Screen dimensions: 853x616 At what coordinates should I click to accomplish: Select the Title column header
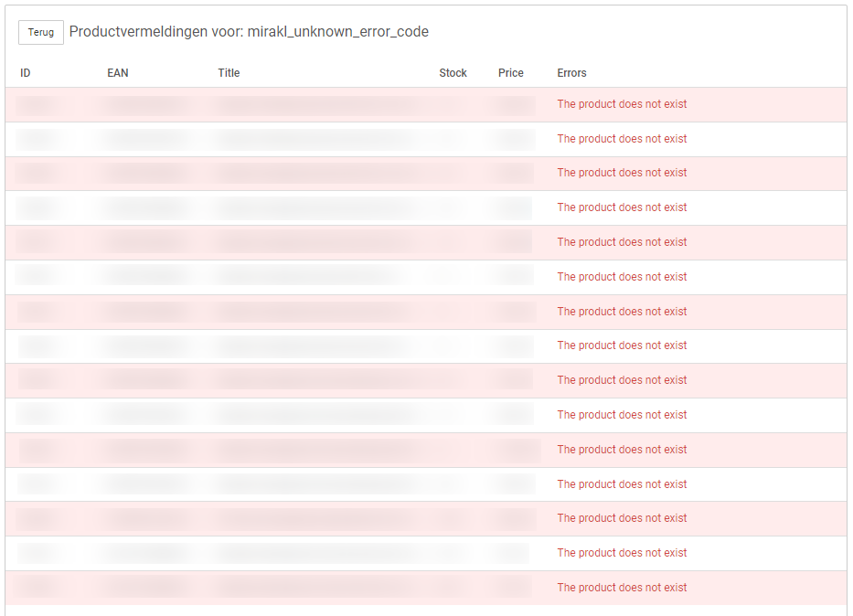click(229, 73)
